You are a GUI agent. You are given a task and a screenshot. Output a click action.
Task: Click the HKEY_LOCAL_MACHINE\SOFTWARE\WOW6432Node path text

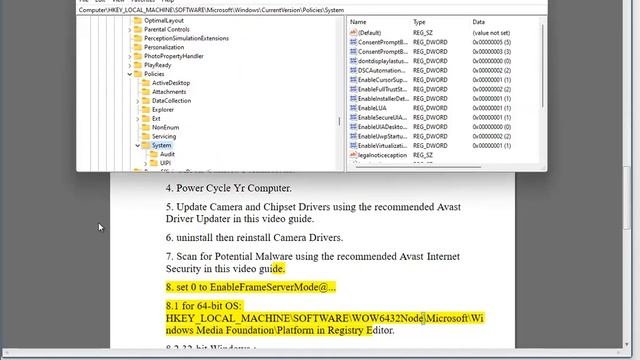click(x=294, y=318)
